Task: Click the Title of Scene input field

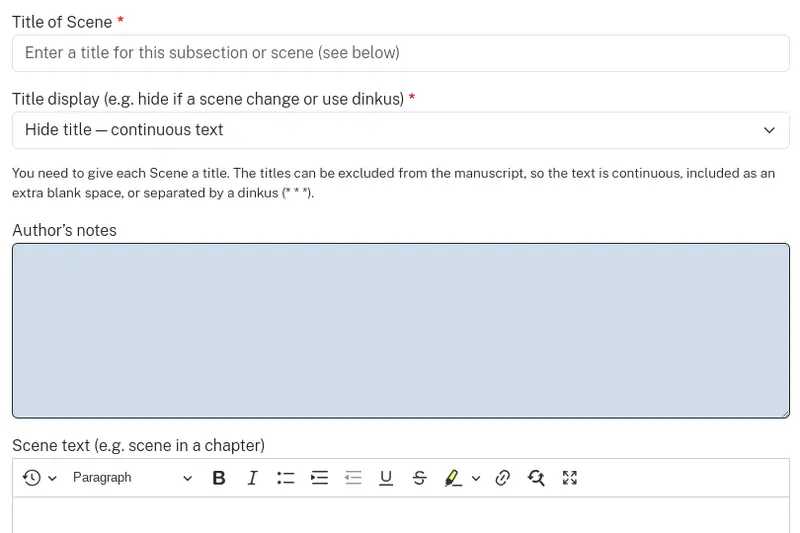Action: coord(400,53)
